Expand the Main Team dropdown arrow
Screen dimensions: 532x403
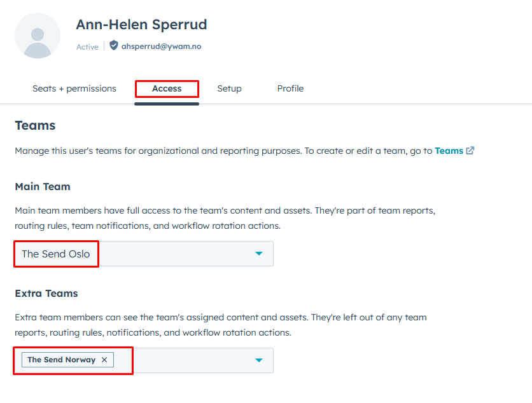pyautogui.click(x=258, y=254)
